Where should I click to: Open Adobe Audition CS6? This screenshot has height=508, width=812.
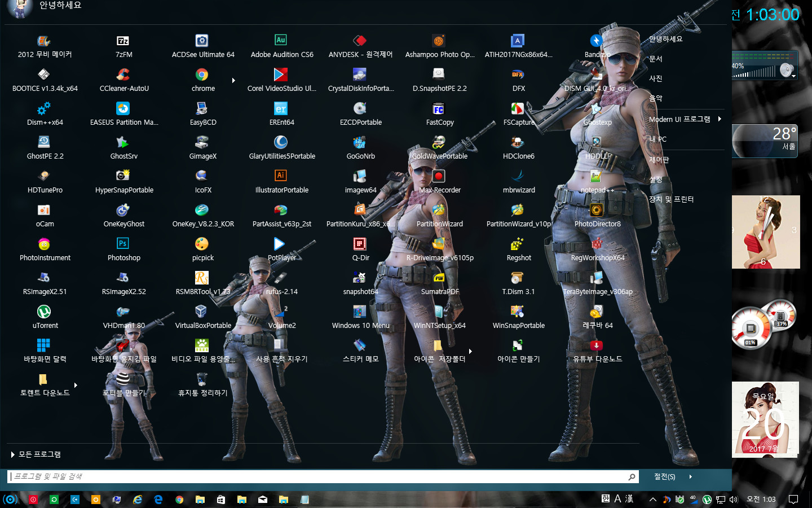[x=282, y=46]
